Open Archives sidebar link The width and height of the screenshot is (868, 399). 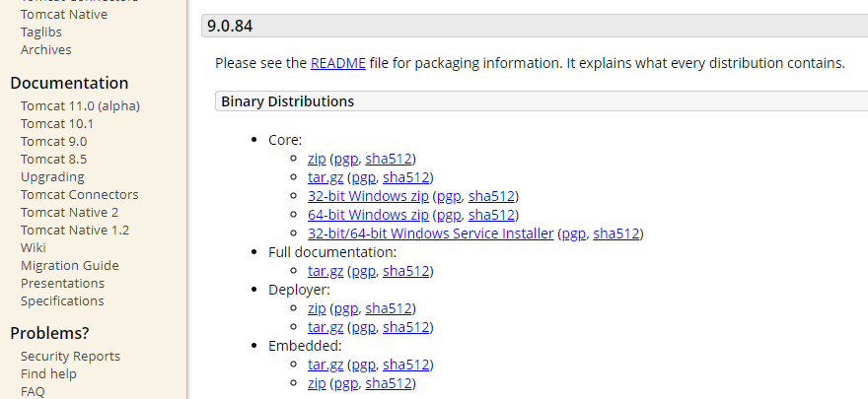(x=46, y=49)
